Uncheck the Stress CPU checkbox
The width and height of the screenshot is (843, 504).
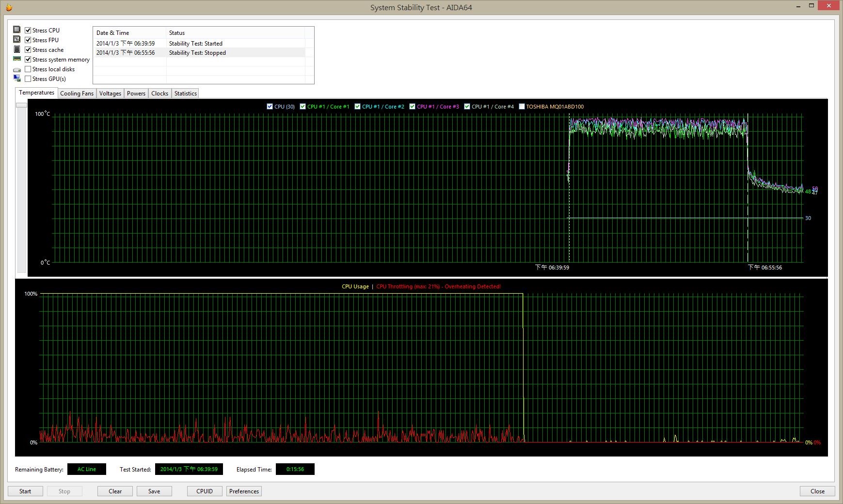point(28,30)
